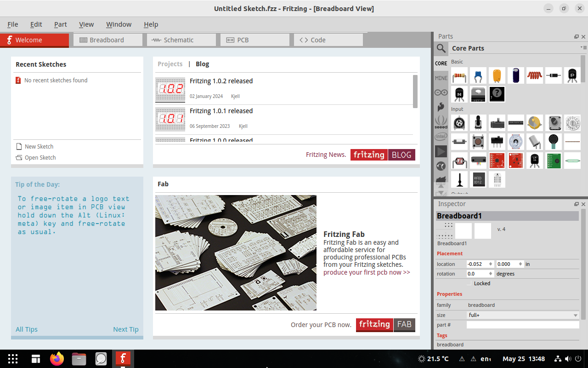This screenshot has width=588, height=368.
Task: Open the volume control in system tray
Action: 568,359
